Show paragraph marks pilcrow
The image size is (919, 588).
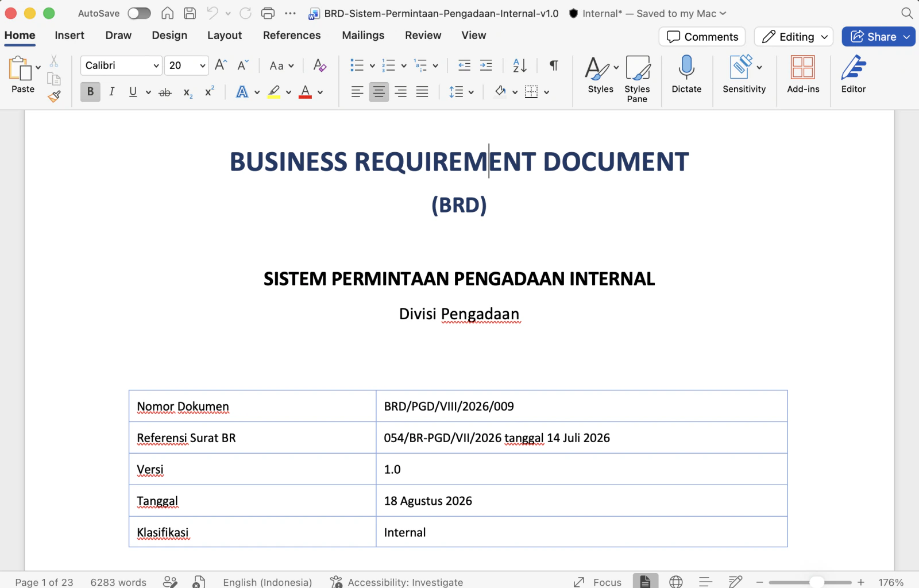coord(554,65)
